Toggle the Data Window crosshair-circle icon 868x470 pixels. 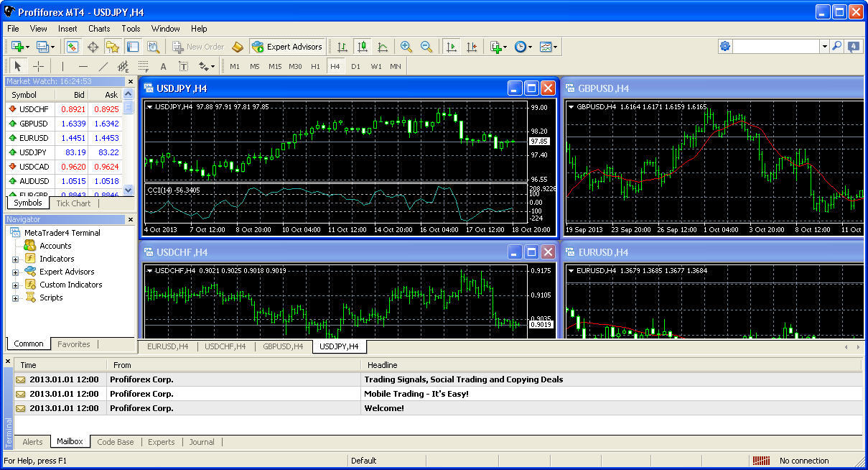pyautogui.click(x=93, y=47)
